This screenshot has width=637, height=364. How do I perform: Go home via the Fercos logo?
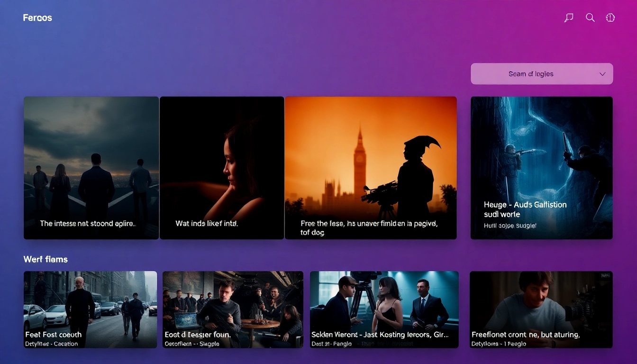click(37, 18)
